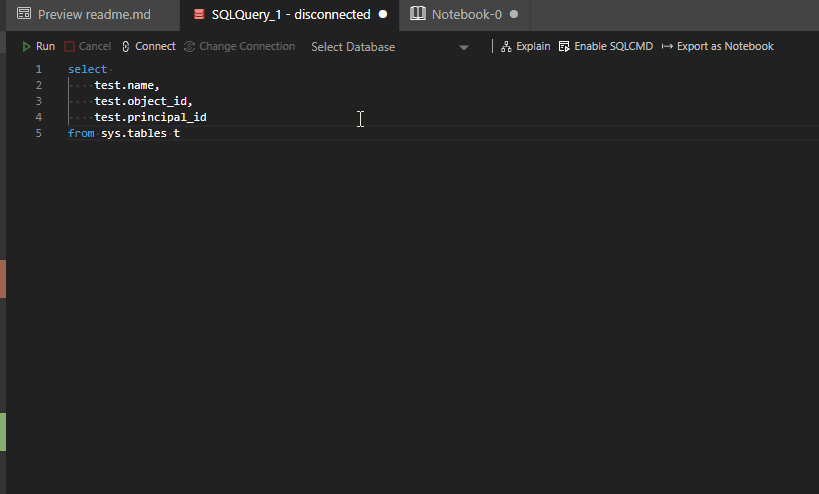Viewport: 819px width, 494px height.
Task: Click the unsaved dot on SQLQuery_1 tab
Action: (x=383, y=14)
